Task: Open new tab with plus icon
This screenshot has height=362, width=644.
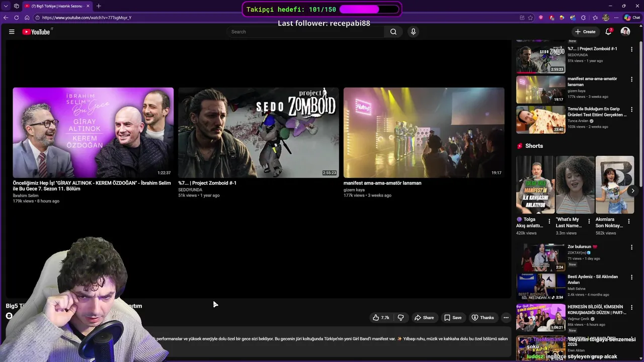Action: pyautogui.click(x=99, y=6)
